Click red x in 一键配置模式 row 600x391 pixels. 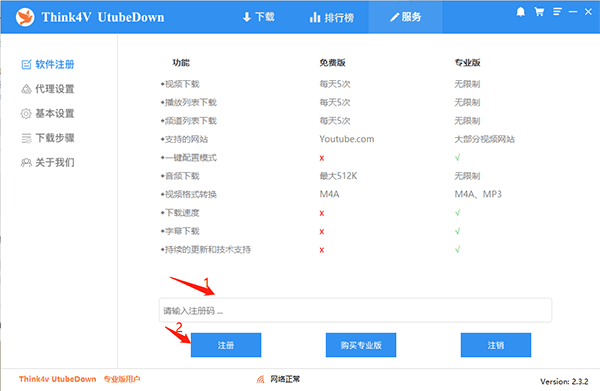coord(322,158)
